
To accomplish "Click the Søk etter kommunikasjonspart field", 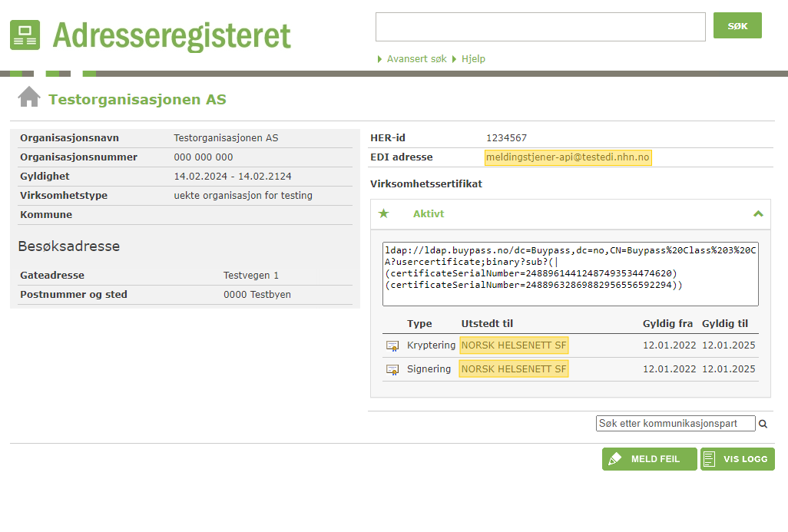I will tap(674, 423).
